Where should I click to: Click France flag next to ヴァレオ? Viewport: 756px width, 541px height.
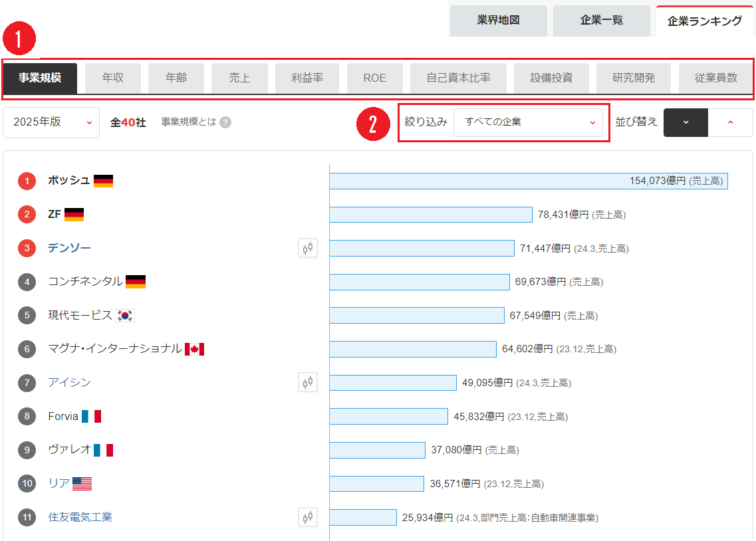tap(103, 450)
